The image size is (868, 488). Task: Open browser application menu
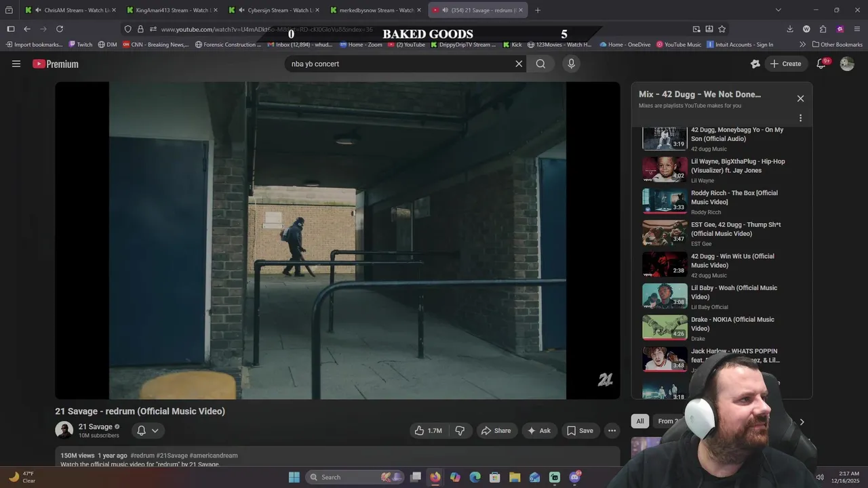(x=857, y=29)
